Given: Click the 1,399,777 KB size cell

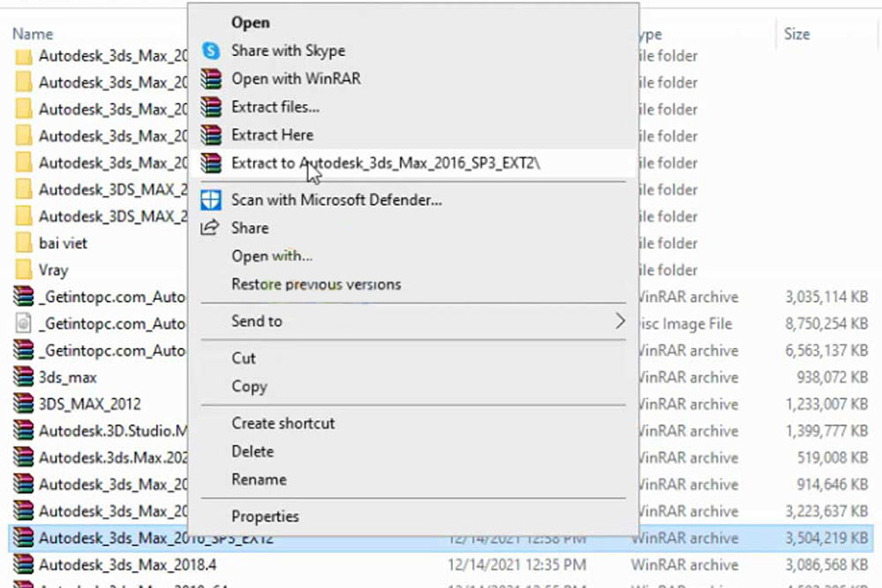Looking at the screenshot, I should 826,430.
